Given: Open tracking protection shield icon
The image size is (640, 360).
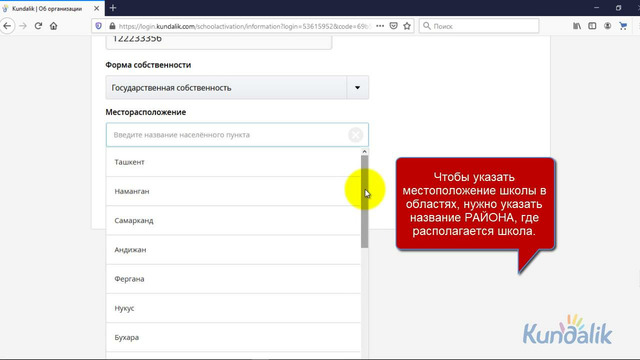Looking at the screenshot, I should click(98, 26).
